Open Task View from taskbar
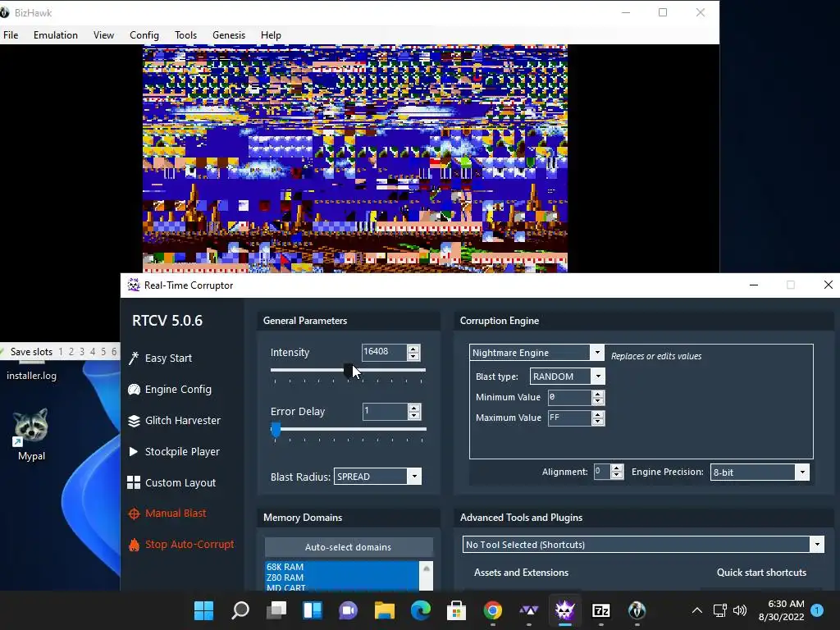Image resolution: width=840 pixels, height=630 pixels. pyautogui.click(x=276, y=610)
